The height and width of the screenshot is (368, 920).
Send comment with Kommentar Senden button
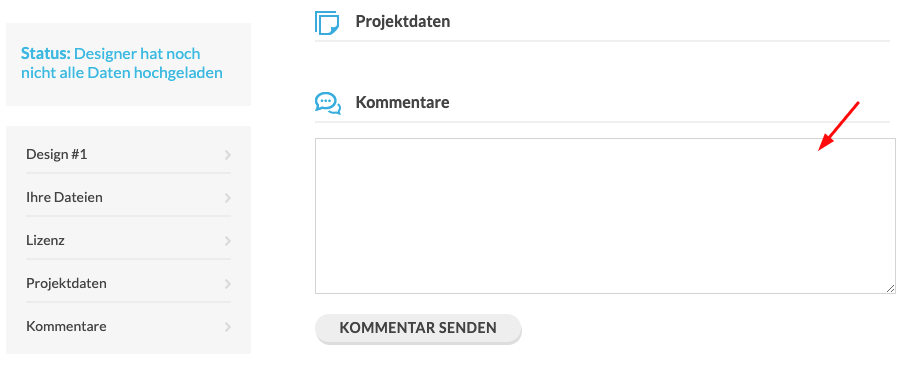(x=418, y=328)
